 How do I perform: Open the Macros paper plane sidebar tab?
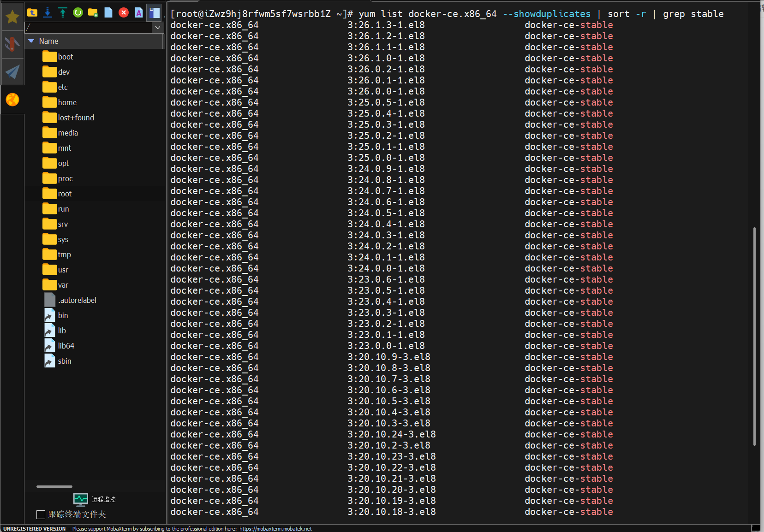(12, 71)
